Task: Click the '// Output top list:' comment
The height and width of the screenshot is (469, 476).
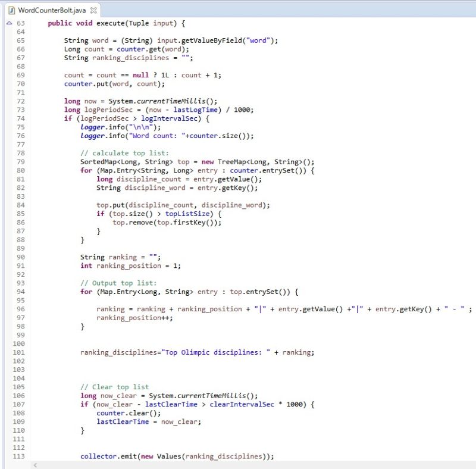Action: 118,283
